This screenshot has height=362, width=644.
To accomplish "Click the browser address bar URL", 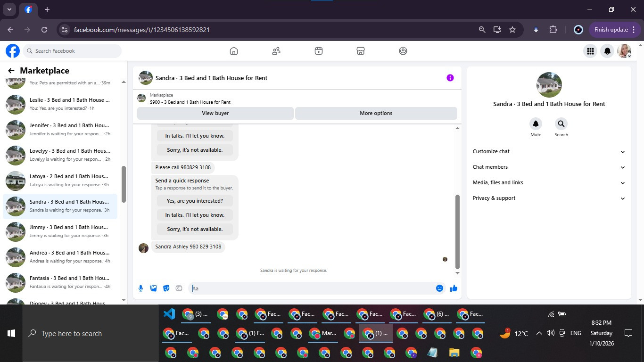I will point(142,30).
